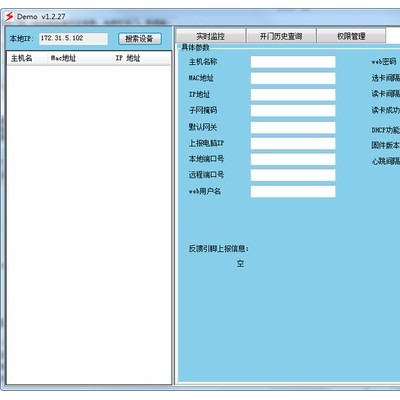The width and height of the screenshot is (400, 400).
Task: Select the 本地端口号 input field
Action: [293, 159]
